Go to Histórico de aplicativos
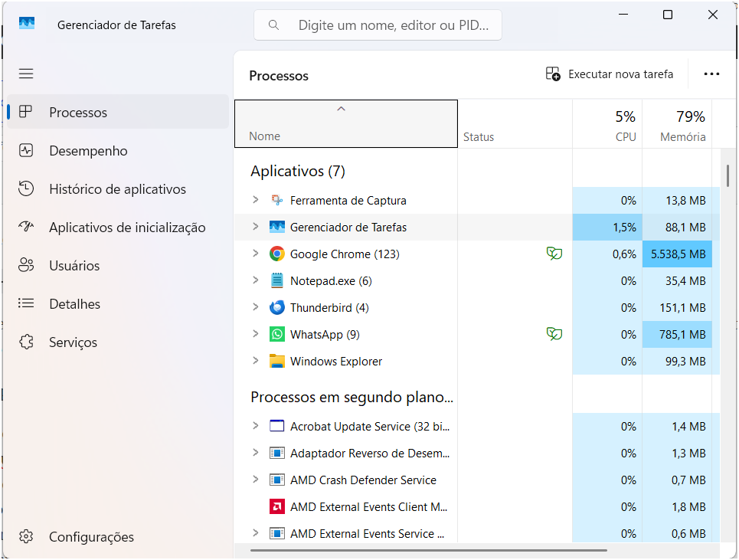This screenshot has width=739, height=560. 118,188
